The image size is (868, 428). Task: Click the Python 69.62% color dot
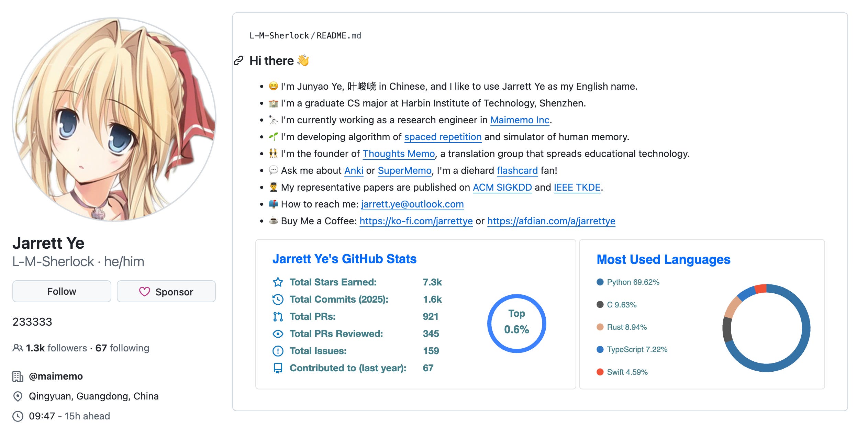[x=600, y=282]
